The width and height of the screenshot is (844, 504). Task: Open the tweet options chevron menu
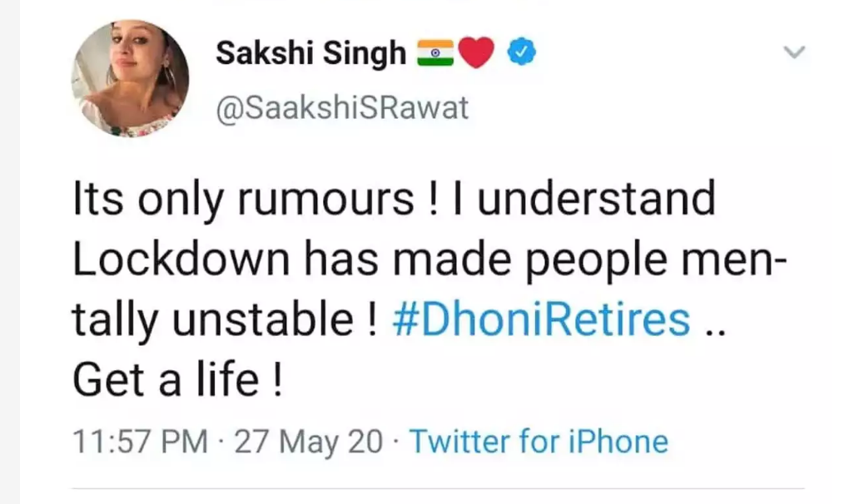coord(796,52)
